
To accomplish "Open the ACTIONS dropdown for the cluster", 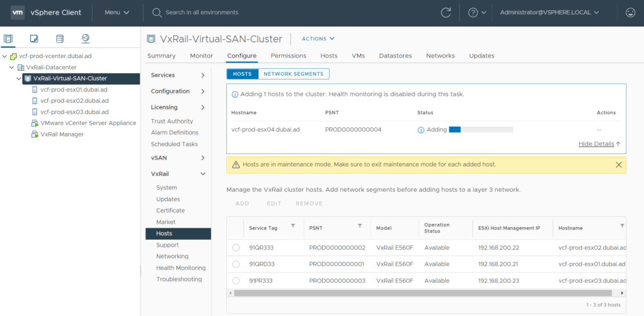I will [318, 39].
